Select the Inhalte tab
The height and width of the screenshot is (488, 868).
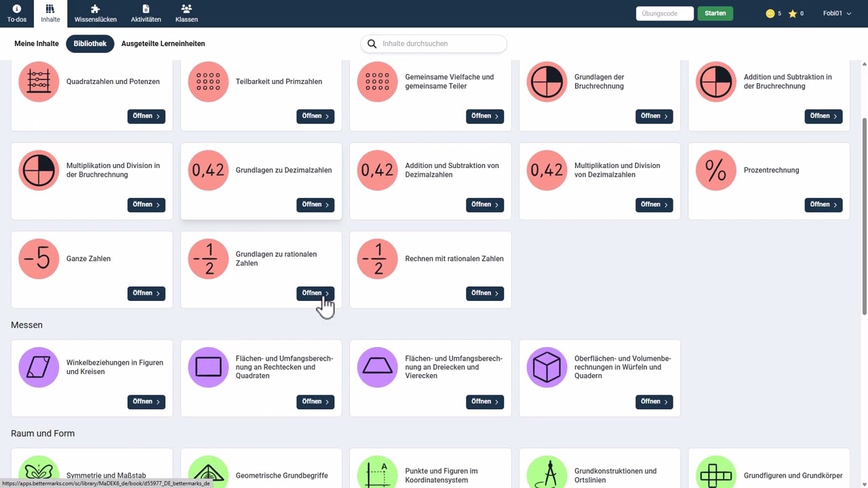click(x=50, y=14)
